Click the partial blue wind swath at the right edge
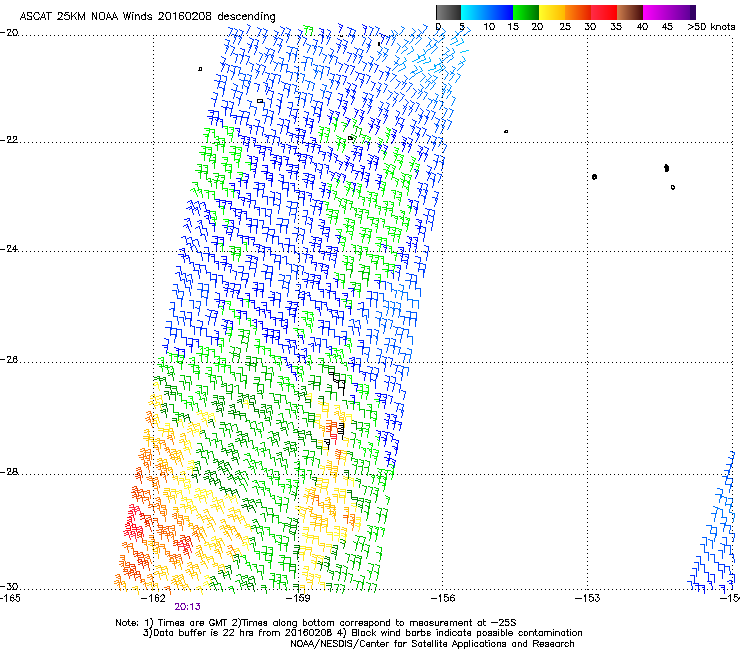 [x=713, y=524]
